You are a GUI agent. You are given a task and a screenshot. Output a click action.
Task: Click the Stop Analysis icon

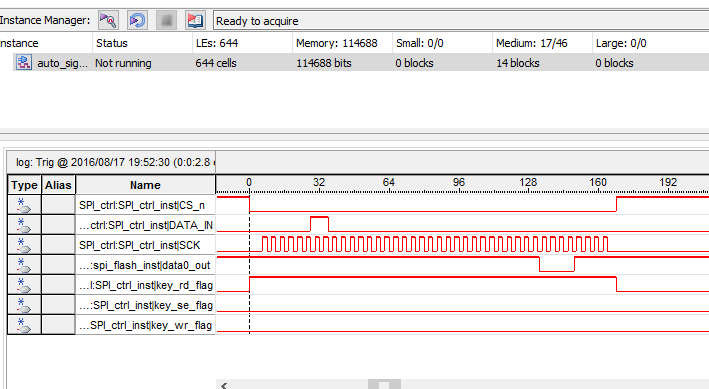click(x=166, y=20)
